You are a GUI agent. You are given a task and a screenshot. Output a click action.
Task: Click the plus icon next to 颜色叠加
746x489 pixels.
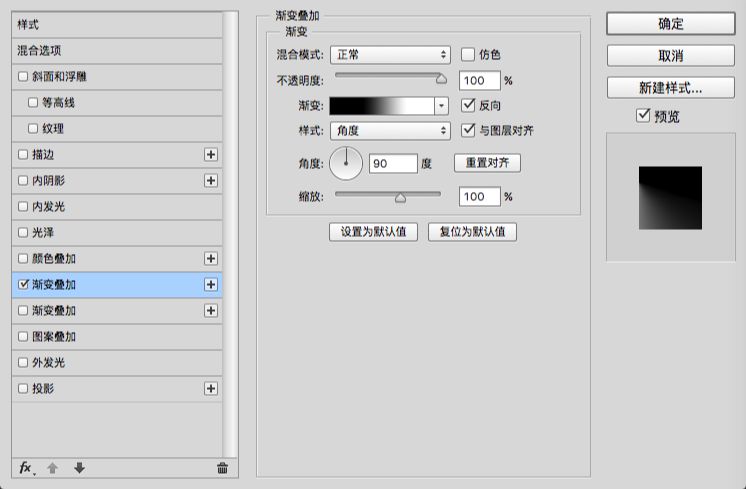click(x=211, y=259)
